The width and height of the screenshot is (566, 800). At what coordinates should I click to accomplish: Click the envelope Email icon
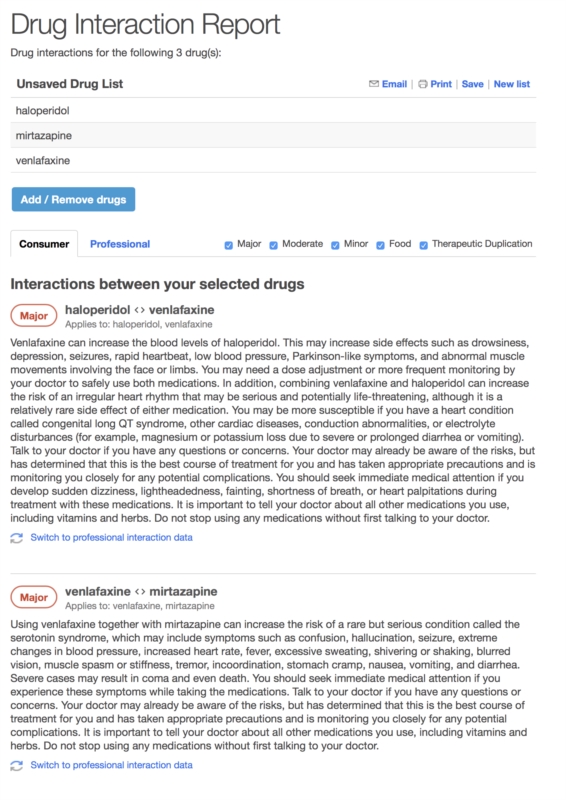pyautogui.click(x=374, y=84)
